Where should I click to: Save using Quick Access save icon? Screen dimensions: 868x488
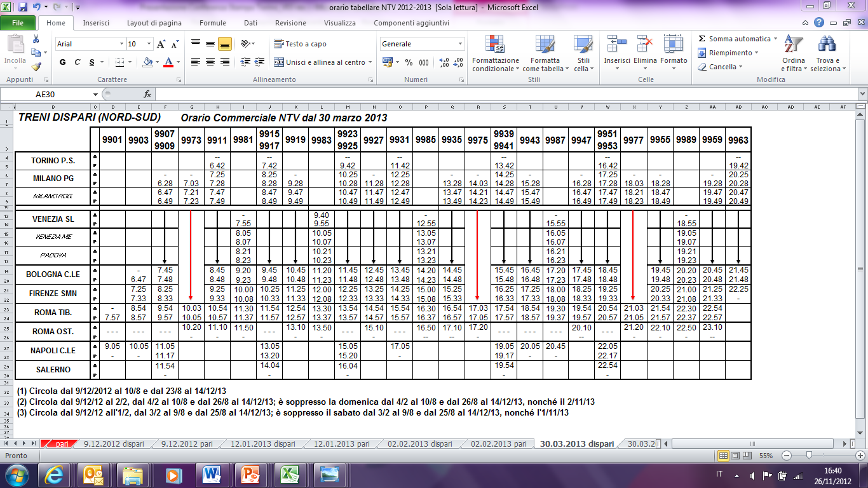click(x=23, y=8)
